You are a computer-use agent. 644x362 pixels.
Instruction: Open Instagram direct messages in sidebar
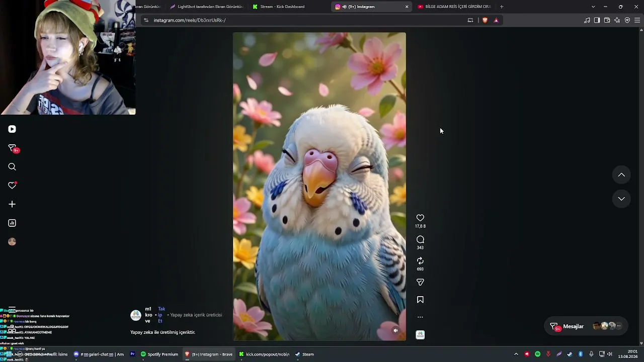[13, 148]
